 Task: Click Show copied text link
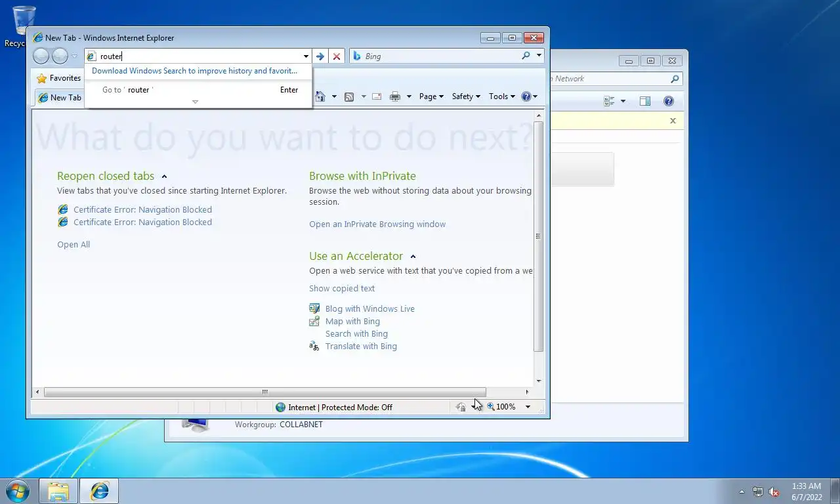tap(342, 289)
